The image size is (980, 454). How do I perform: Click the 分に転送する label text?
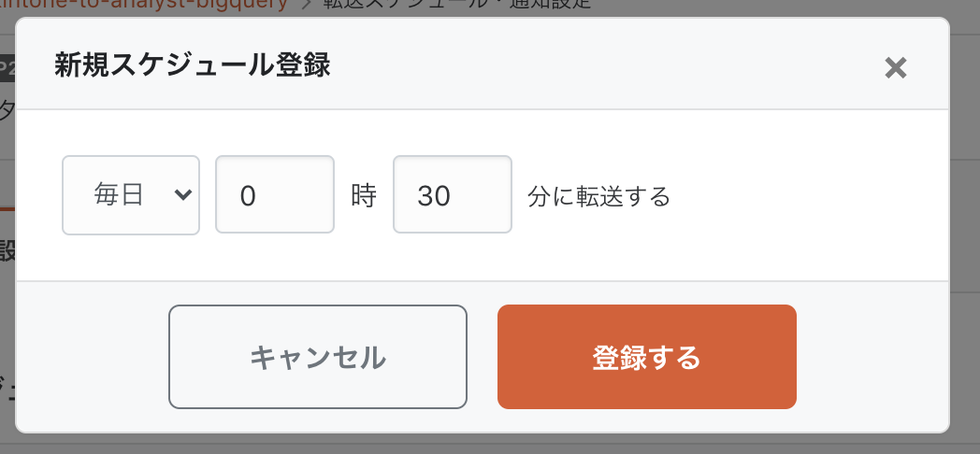[598, 196]
